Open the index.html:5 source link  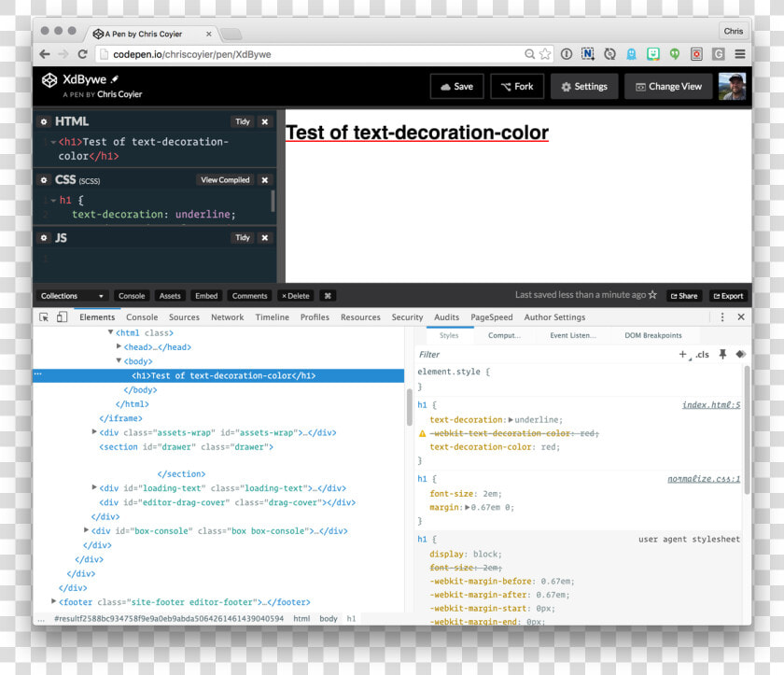711,405
